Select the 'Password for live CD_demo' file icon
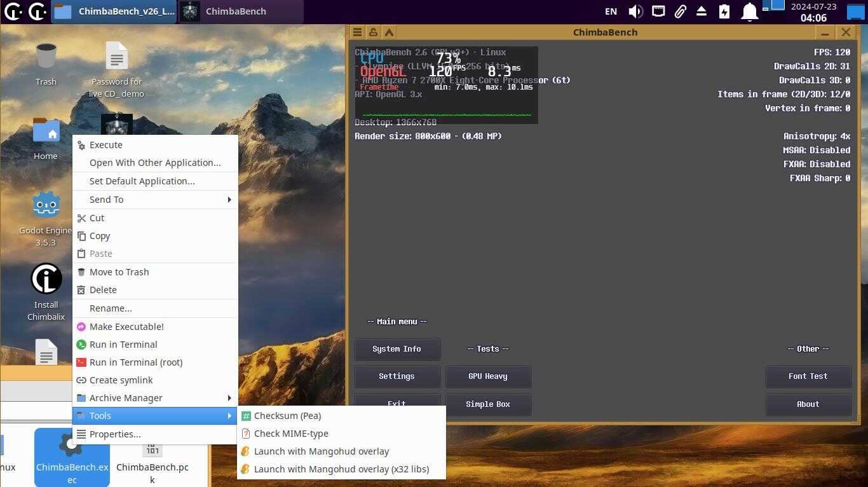 [117, 69]
